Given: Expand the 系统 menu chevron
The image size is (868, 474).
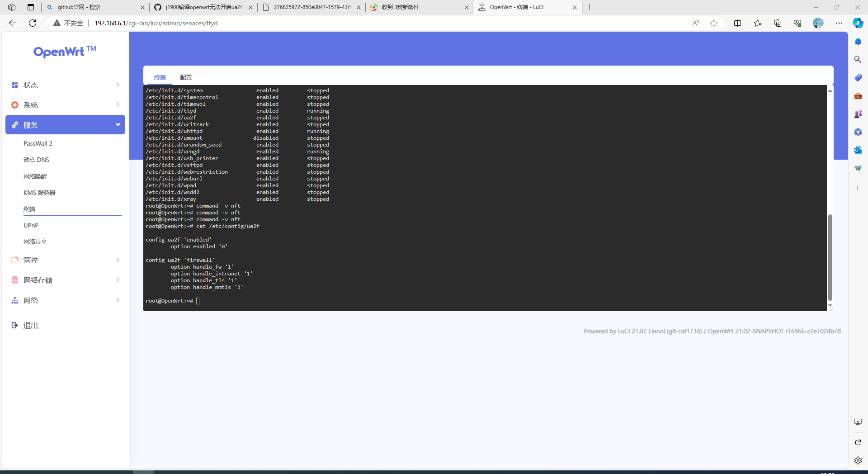Looking at the screenshot, I should pos(118,105).
